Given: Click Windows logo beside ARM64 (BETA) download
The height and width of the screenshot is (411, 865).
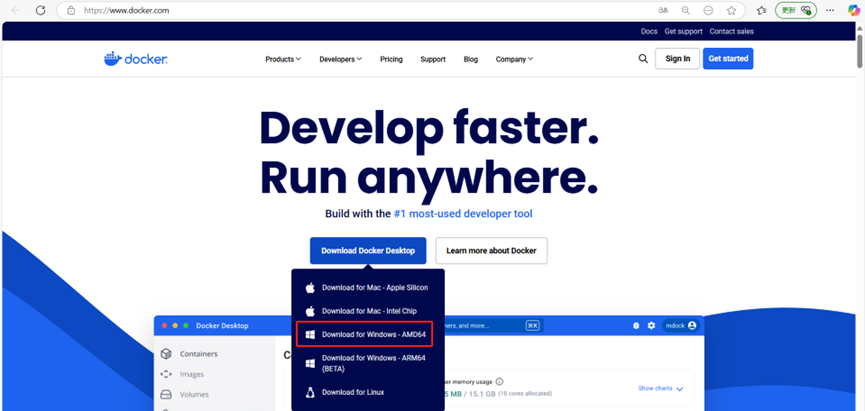Looking at the screenshot, I should [310, 363].
